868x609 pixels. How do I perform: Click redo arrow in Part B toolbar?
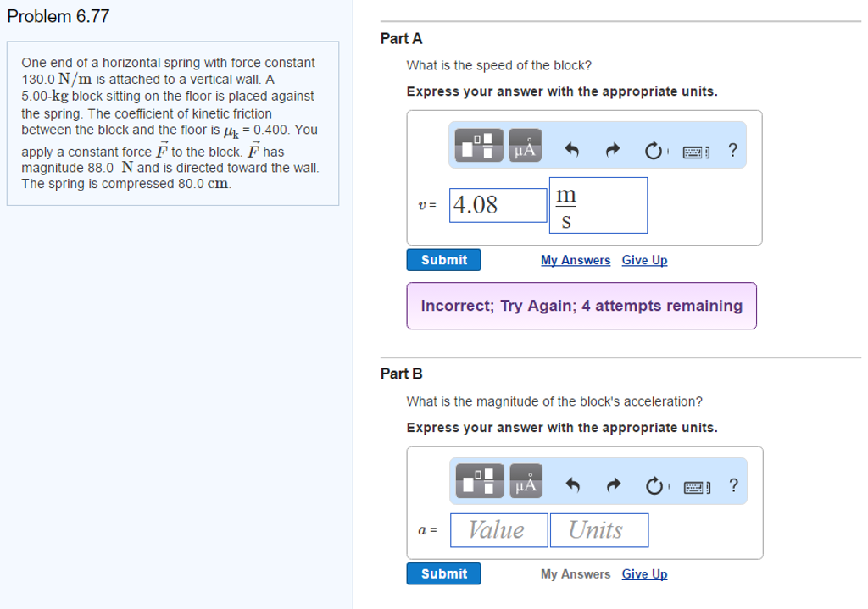click(x=613, y=487)
